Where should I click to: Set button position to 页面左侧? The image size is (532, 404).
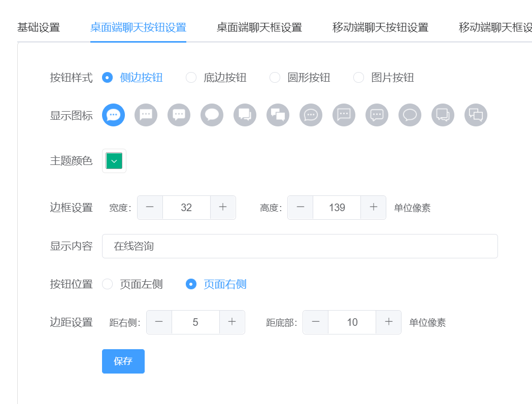coord(108,284)
